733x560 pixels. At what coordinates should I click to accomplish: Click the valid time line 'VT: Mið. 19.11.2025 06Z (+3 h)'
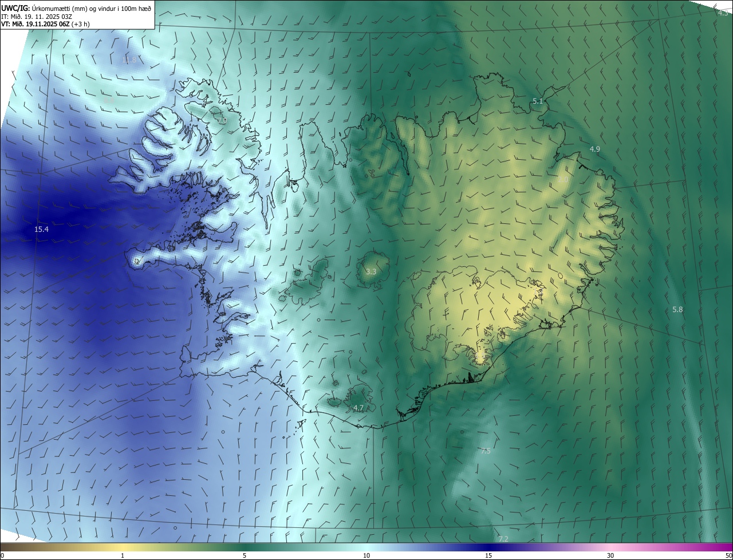45,24
